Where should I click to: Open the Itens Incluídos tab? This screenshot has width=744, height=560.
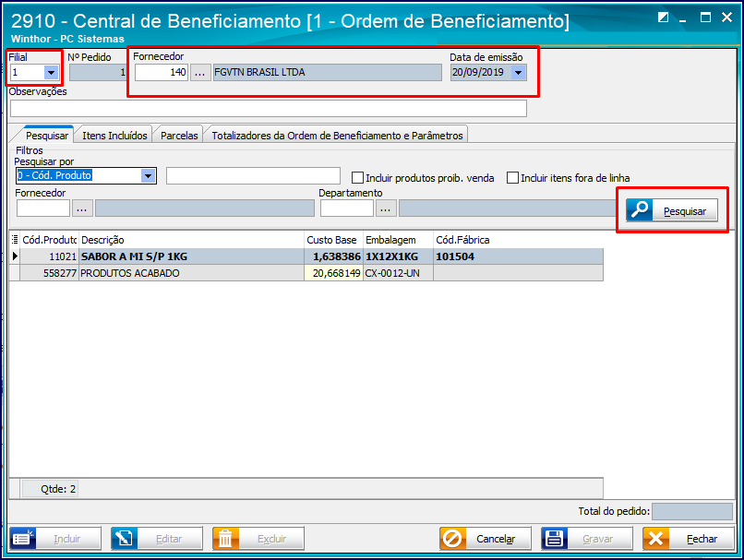click(x=114, y=136)
